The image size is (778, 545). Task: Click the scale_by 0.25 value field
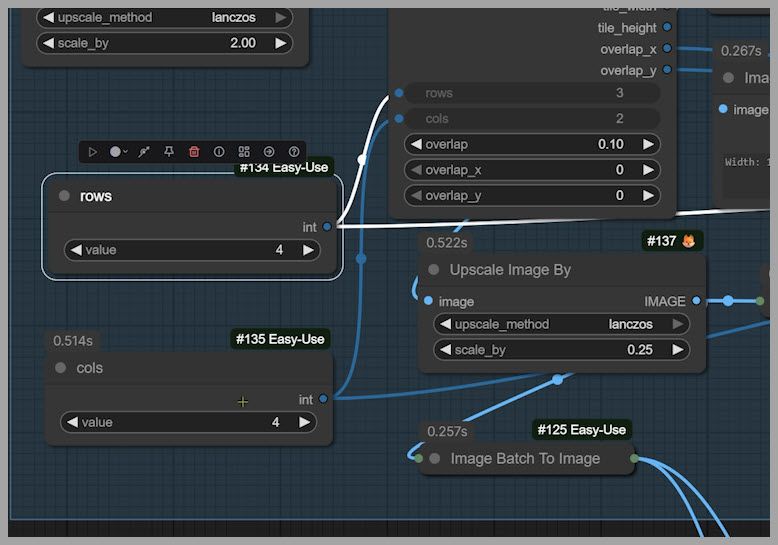point(562,350)
